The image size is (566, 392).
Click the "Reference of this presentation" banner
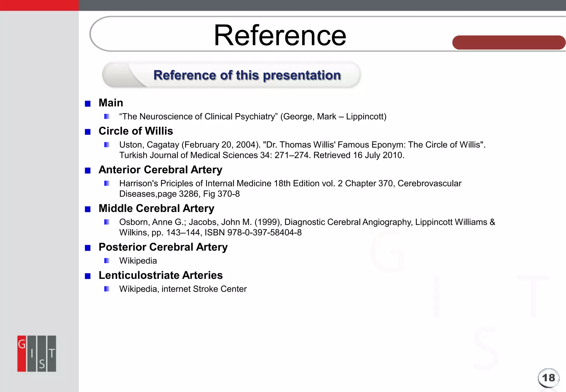pos(231,75)
